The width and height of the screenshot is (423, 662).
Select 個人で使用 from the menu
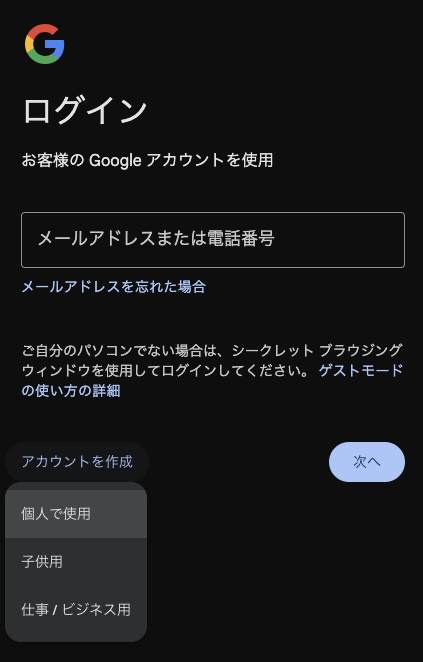point(76,514)
